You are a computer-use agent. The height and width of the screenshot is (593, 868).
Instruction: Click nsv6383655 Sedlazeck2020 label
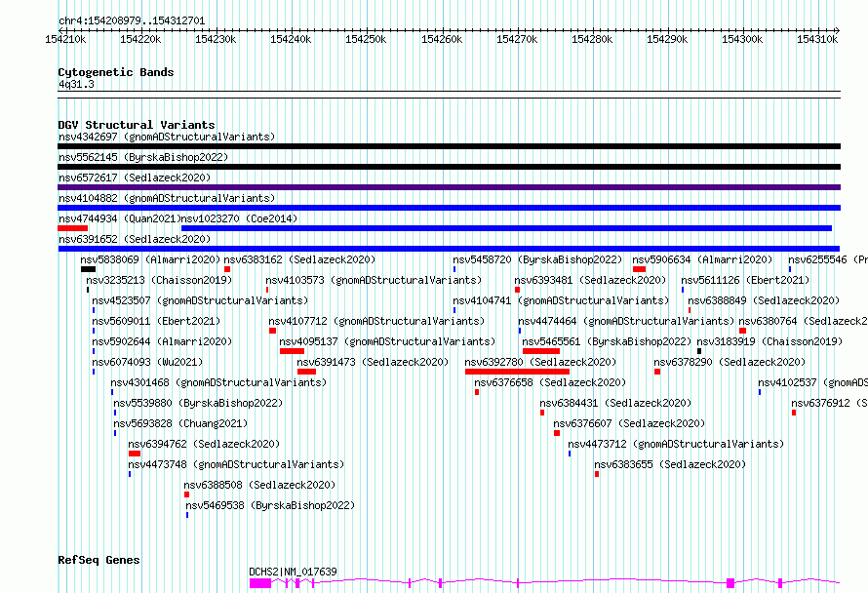pos(670,464)
